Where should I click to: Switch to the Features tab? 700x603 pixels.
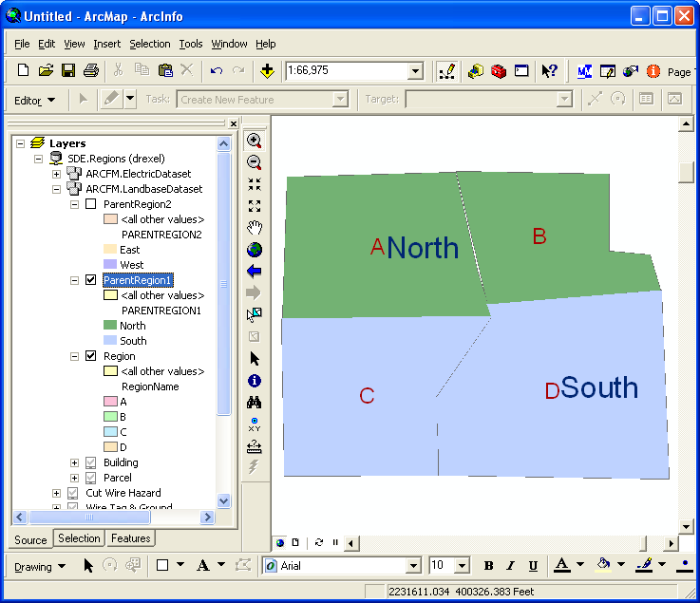pos(131,538)
